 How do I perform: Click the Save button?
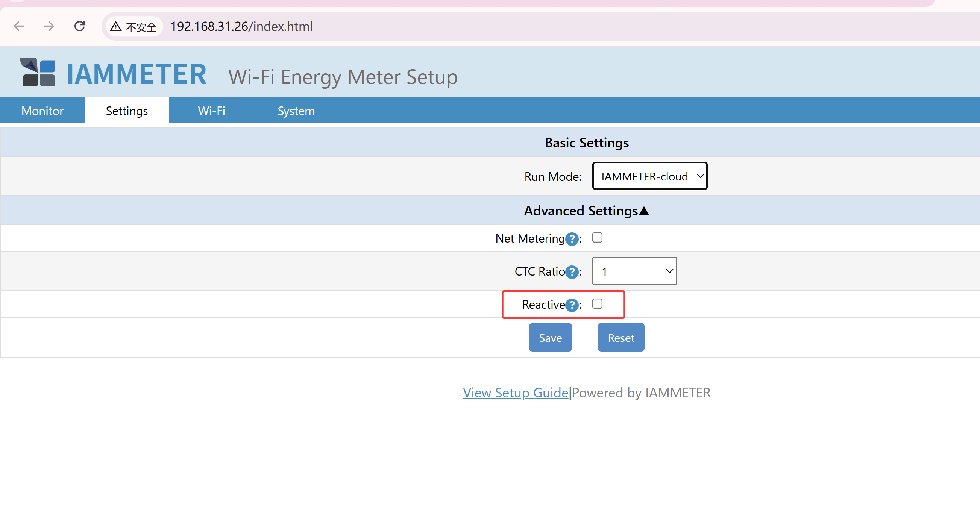point(550,337)
